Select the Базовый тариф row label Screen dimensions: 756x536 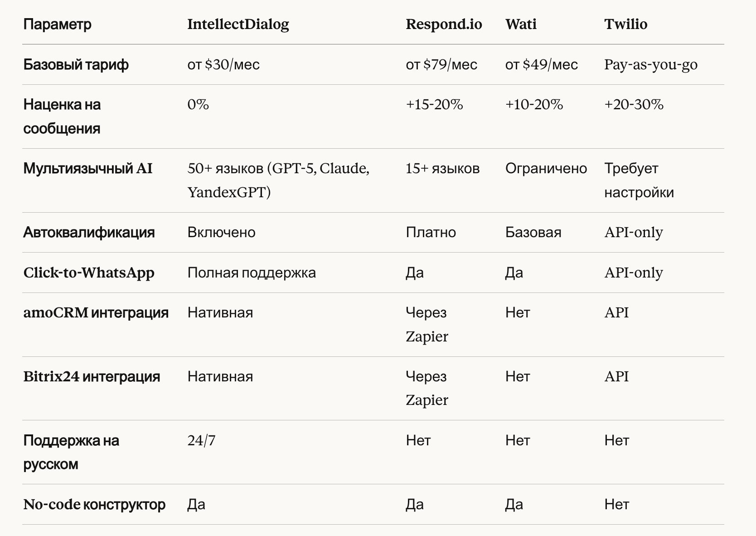click(76, 64)
